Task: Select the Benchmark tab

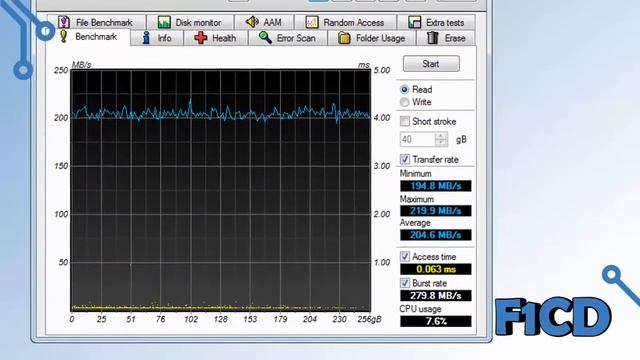Action: 88,37
